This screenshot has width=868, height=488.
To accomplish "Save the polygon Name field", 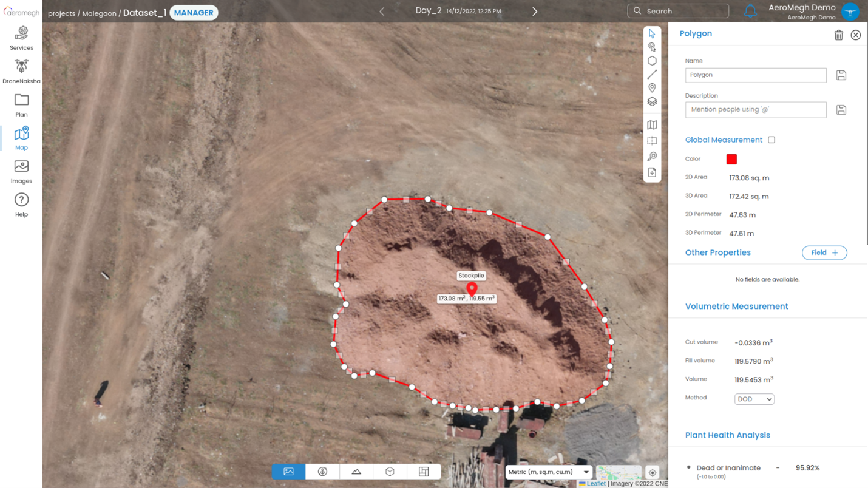I will [x=841, y=75].
